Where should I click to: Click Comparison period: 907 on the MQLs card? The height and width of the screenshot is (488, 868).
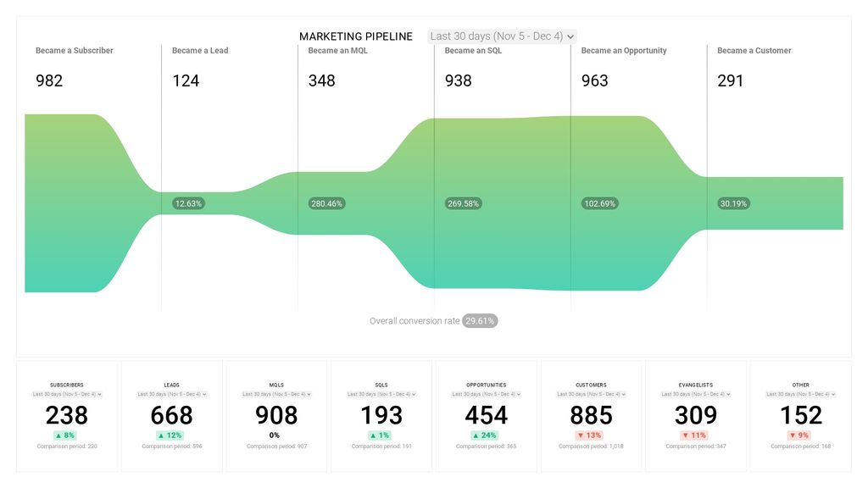coord(275,446)
